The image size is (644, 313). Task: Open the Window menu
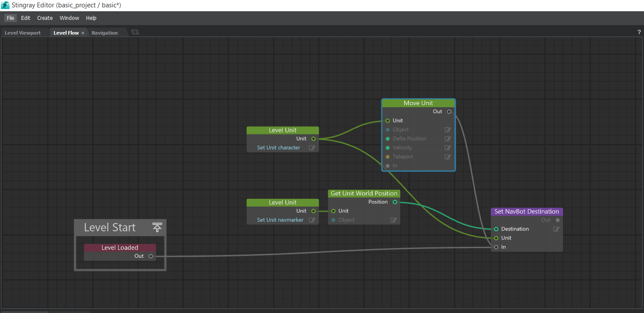(x=69, y=18)
